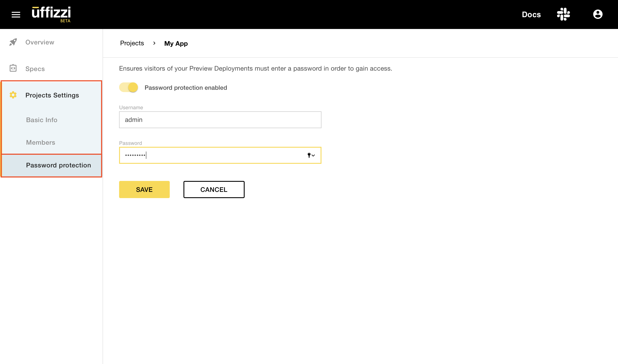Click the Username field label
618x364 pixels.
(x=131, y=108)
